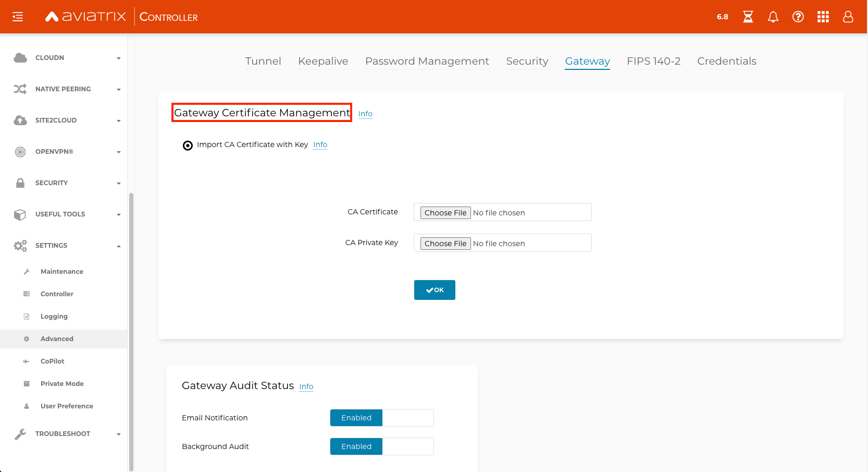Click Info link beside Gateway Audit Status
Screen dimensions: 868x472
click(x=306, y=386)
